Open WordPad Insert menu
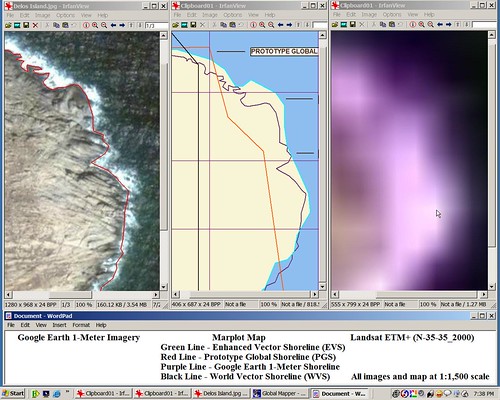This screenshot has height=400, width=500. click(x=59, y=325)
